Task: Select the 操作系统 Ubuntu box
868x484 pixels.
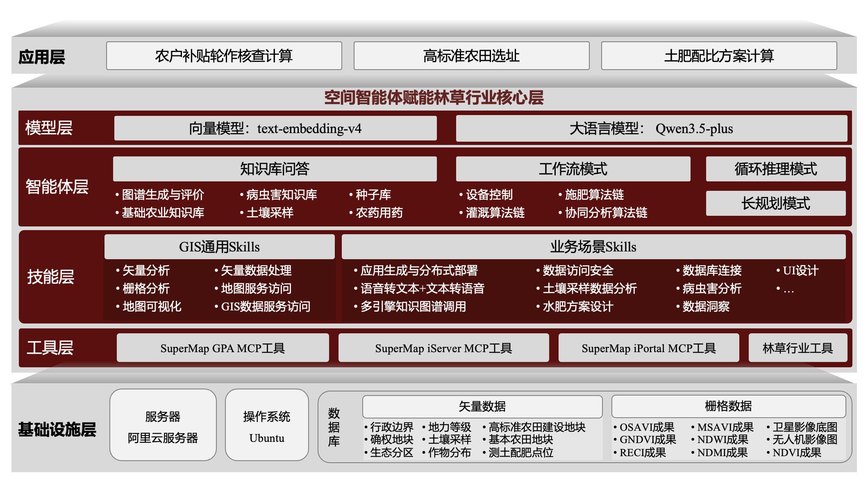Action: click(267, 425)
